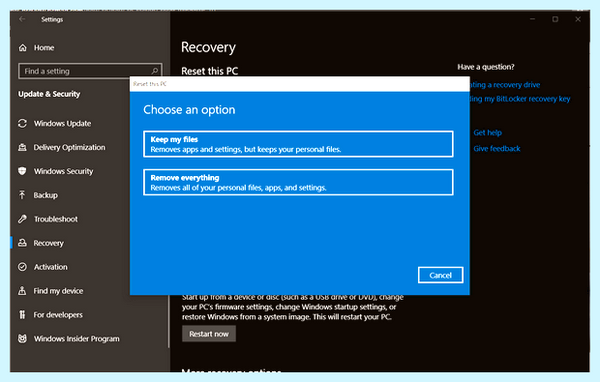
Task: Click the back arrow in Settings
Action: point(22,19)
